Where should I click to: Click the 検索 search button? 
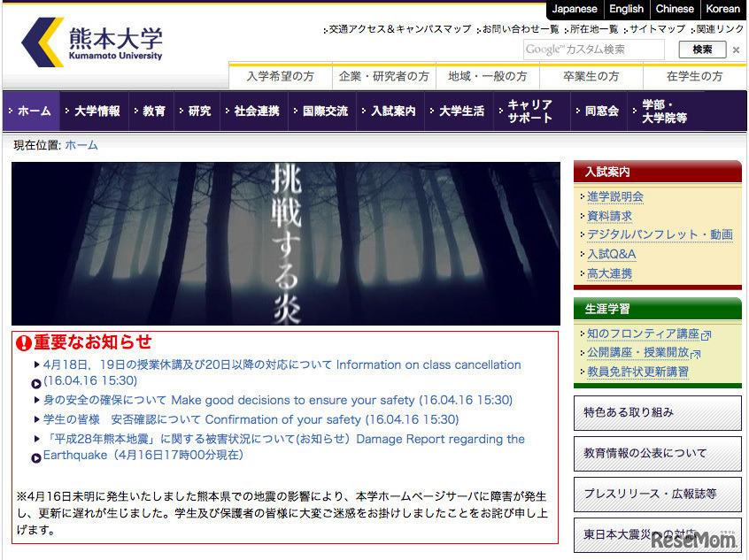click(702, 50)
